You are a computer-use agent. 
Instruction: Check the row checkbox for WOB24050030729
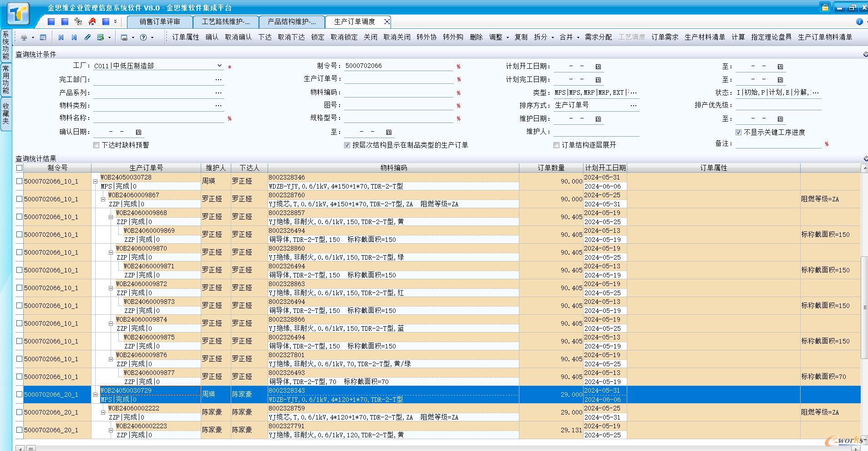click(x=19, y=394)
